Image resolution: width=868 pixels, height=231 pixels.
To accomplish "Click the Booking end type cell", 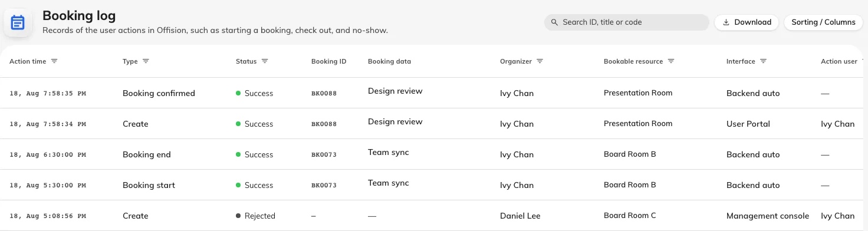I will click(x=147, y=154).
